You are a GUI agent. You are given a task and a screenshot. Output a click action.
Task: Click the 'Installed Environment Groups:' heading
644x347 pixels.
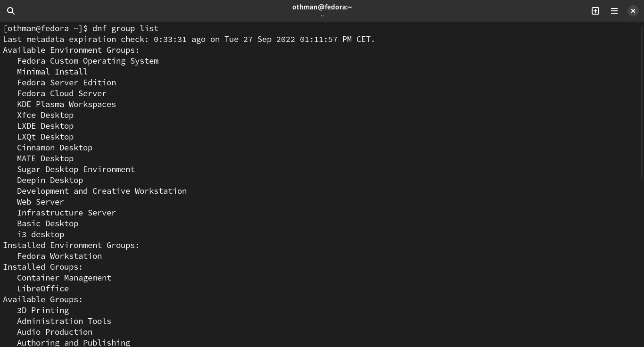pyautogui.click(x=71, y=245)
